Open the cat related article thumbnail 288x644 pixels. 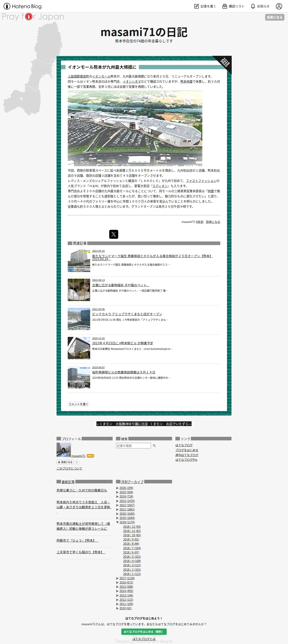79,290
